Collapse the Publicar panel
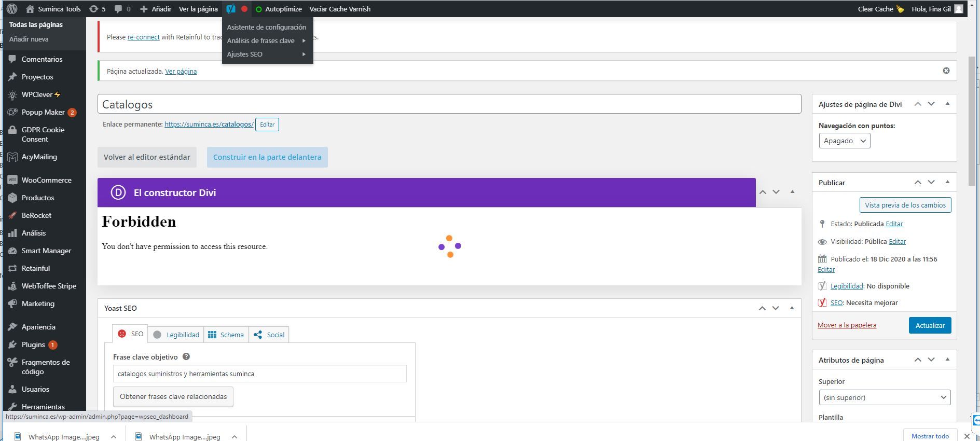980x441 pixels. click(947, 182)
